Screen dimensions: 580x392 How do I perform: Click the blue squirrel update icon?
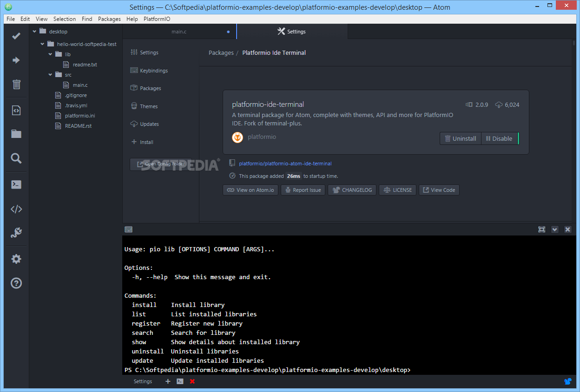pos(567,381)
